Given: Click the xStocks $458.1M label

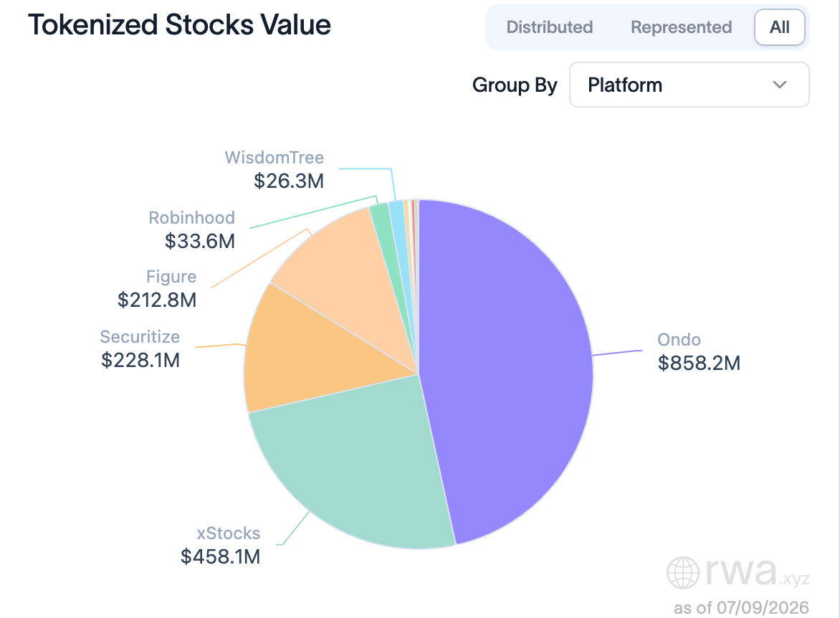Looking at the screenshot, I should [x=220, y=545].
